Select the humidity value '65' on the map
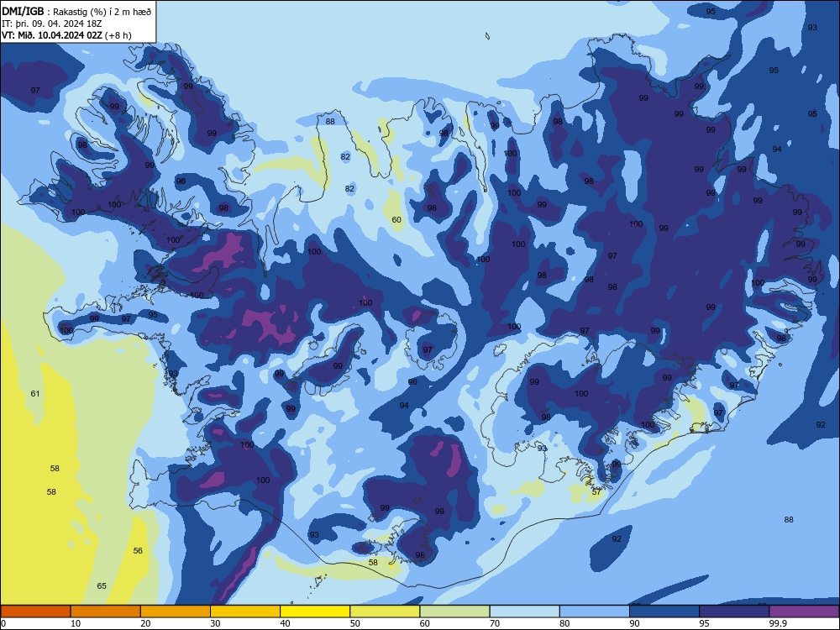This screenshot has height=630, width=840. 102,586
